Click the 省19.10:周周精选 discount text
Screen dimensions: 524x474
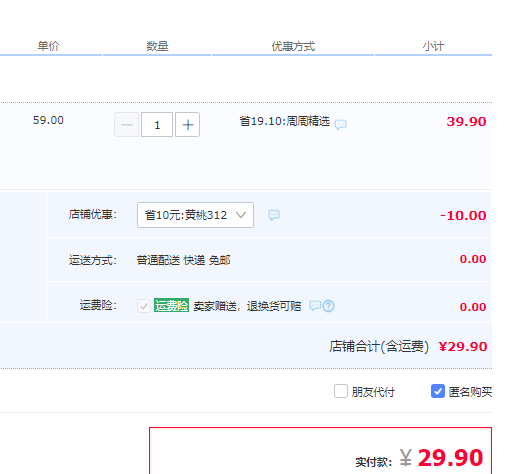[x=285, y=121]
